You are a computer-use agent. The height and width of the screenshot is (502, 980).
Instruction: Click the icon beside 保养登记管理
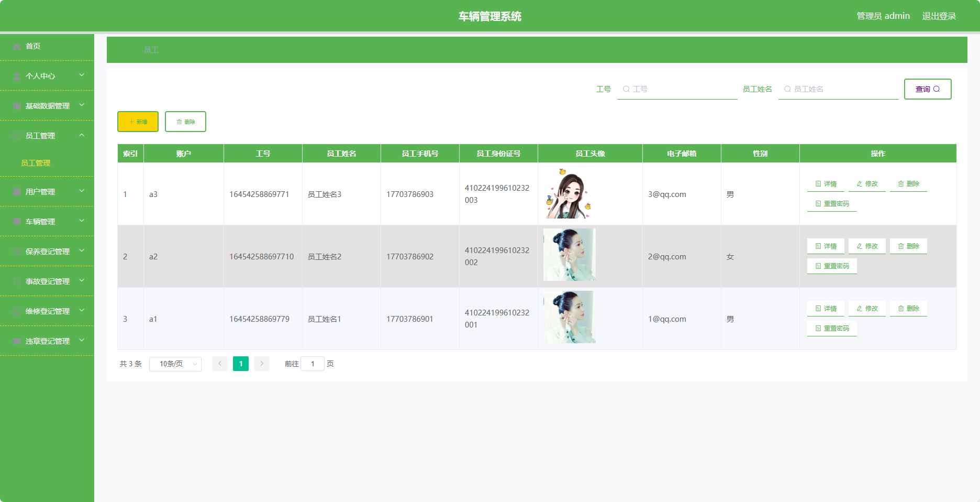[x=17, y=252]
